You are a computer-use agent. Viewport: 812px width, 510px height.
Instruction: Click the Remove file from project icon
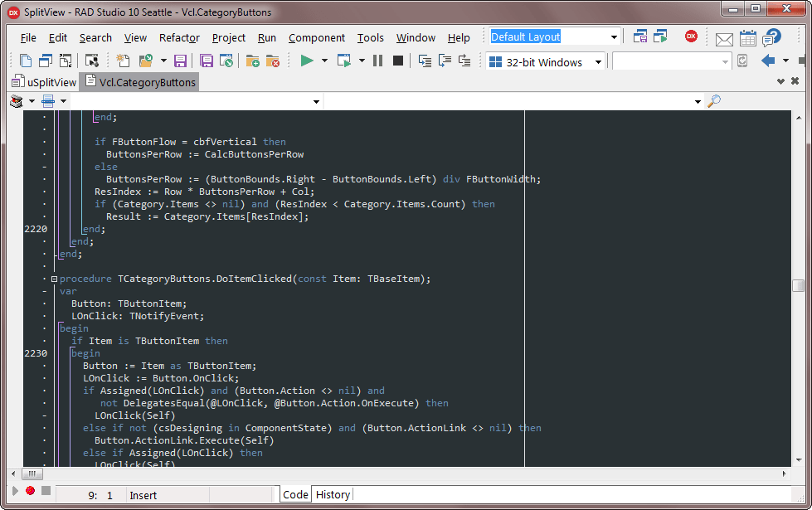coord(273,61)
